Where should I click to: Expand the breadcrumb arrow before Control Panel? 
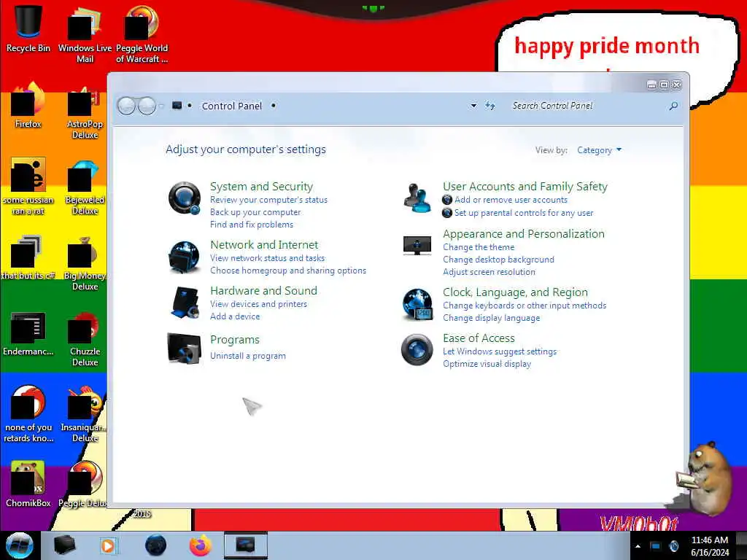click(190, 105)
